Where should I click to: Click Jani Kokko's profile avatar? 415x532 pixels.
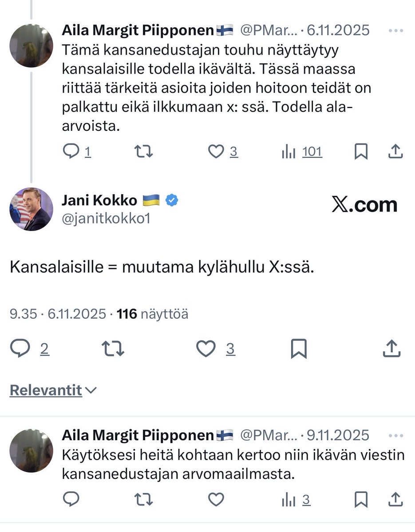click(x=31, y=209)
